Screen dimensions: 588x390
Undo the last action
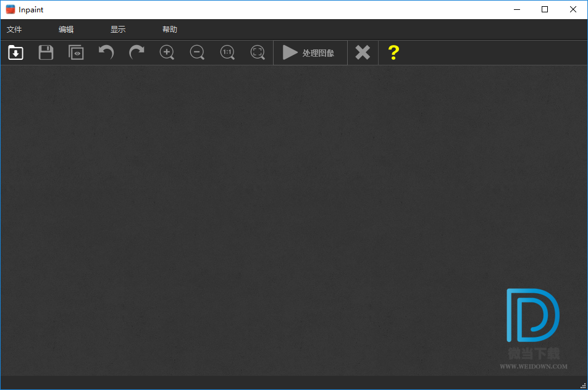[106, 52]
